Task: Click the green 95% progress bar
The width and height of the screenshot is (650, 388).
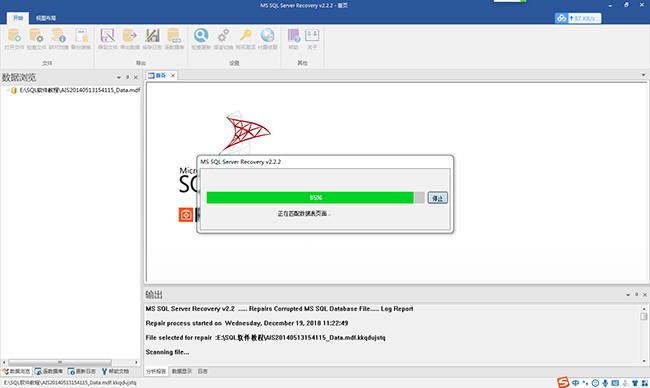Action: coord(315,198)
